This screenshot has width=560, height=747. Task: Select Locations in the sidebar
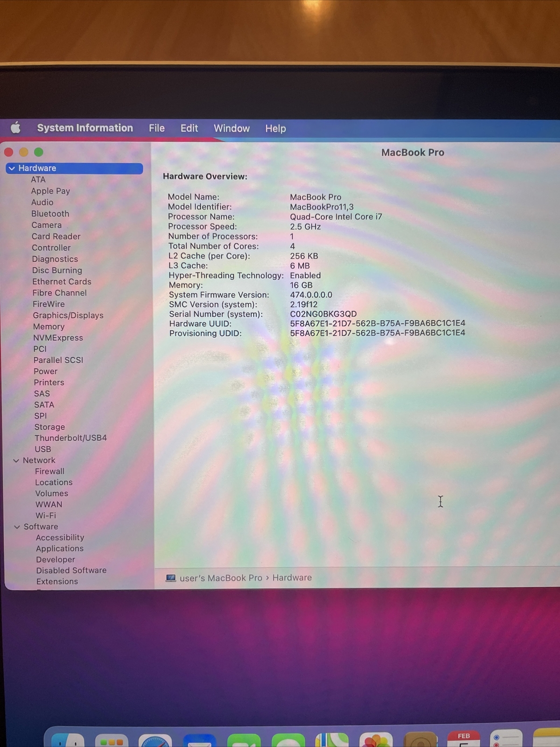(x=54, y=482)
